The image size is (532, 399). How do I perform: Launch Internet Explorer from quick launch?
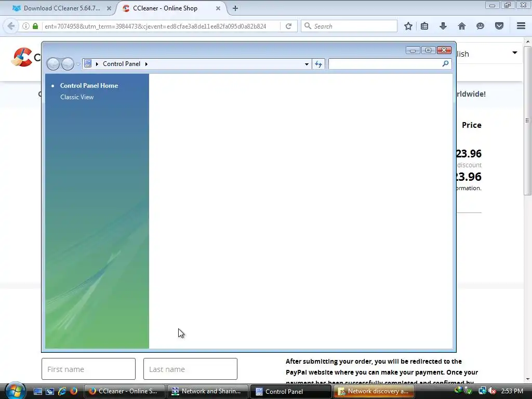pyautogui.click(x=62, y=391)
